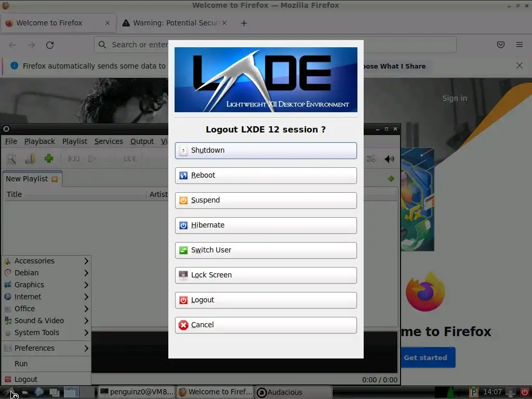Image resolution: width=532 pixels, height=399 pixels.
Task: Click the Firefox forward arrow
Action: click(x=31, y=45)
